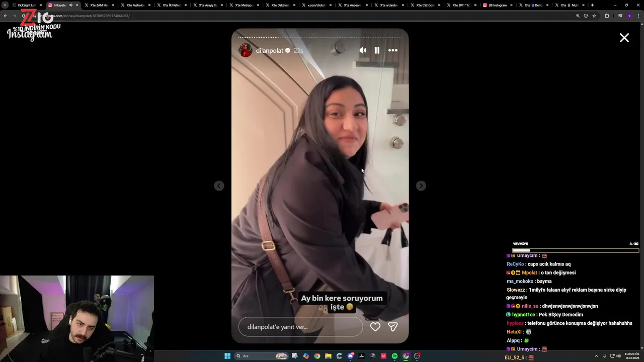This screenshot has height=362, width=644.
Task: Bookmark this page with star icon
Action: (594, 16)
